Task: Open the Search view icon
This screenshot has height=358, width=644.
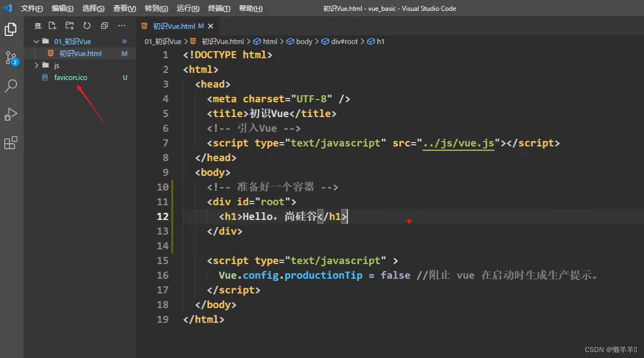Action: (11, 86)
